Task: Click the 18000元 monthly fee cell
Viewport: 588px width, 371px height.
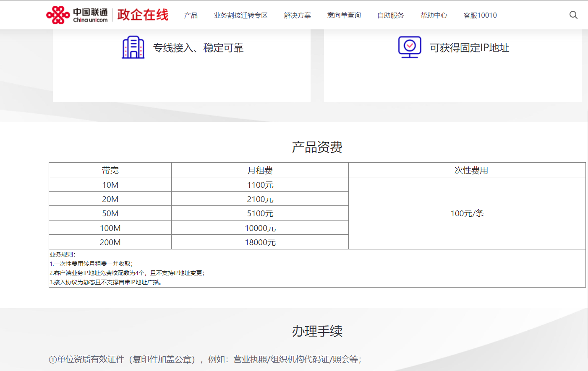Action: [260, 242]
